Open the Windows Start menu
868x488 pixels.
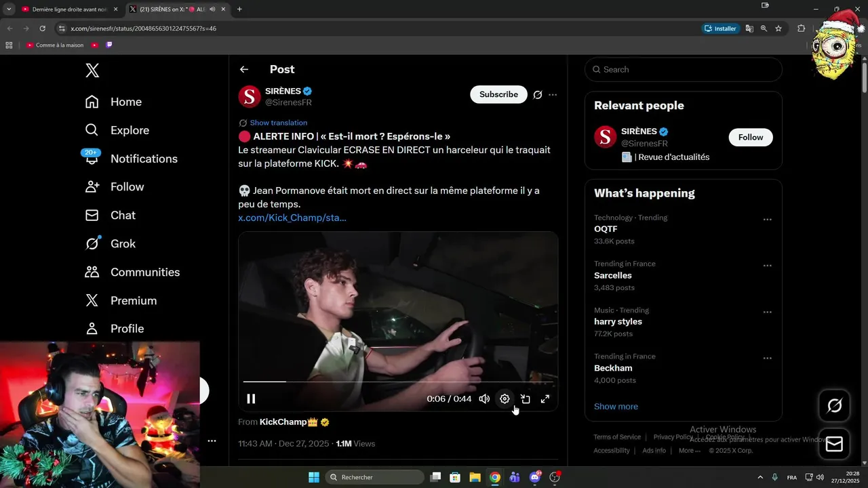[x=314, y=477]
